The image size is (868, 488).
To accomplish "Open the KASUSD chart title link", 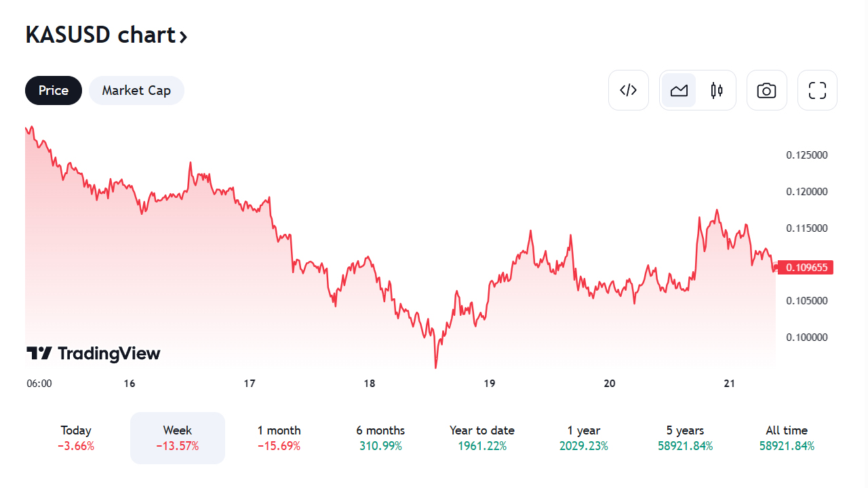I will (x=100, y=35).
